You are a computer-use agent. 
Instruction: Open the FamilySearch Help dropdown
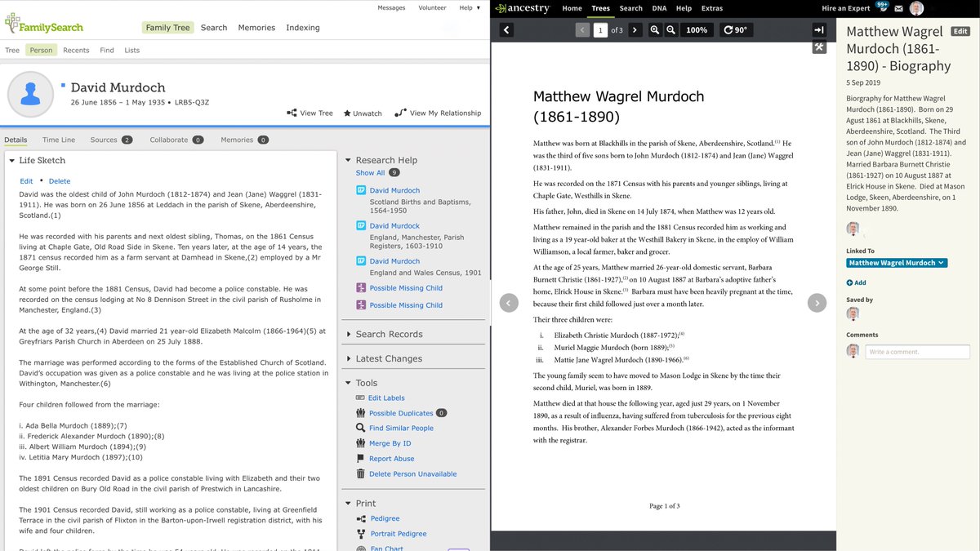pyautogui.click(x=465, y=7)
